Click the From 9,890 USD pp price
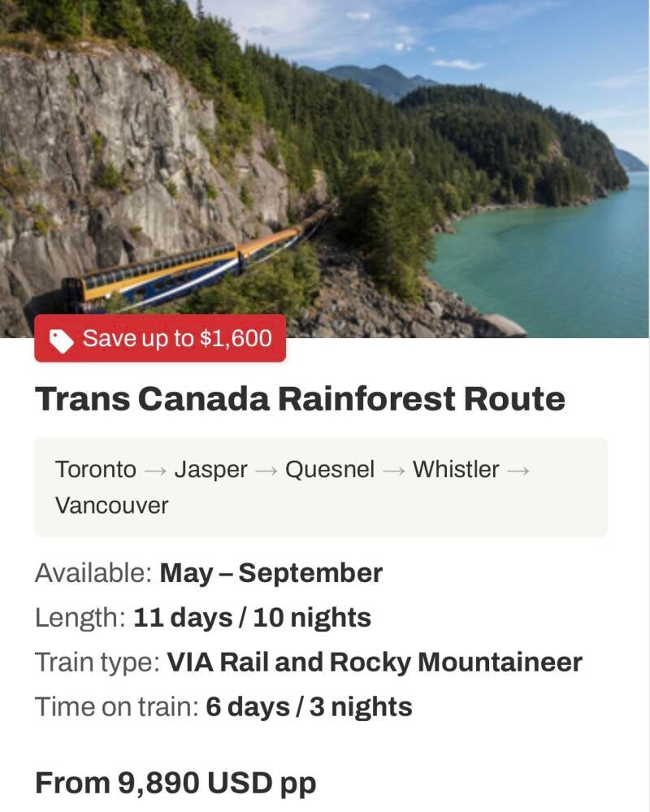This screenshot has height=812, width=650. (x=175, y=783)
